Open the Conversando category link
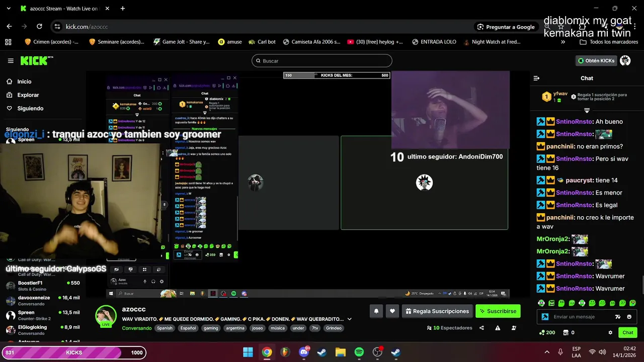Screen dimensions: 644x362 click(136, 328)
